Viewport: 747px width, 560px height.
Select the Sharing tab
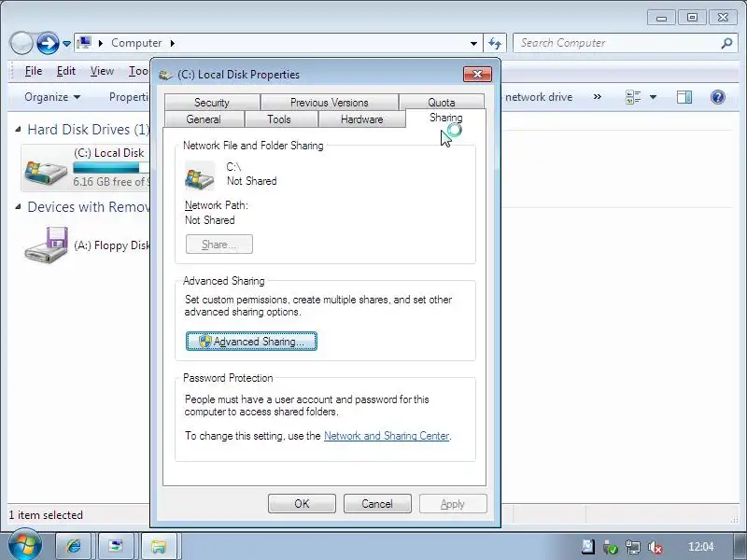[446, 118]
